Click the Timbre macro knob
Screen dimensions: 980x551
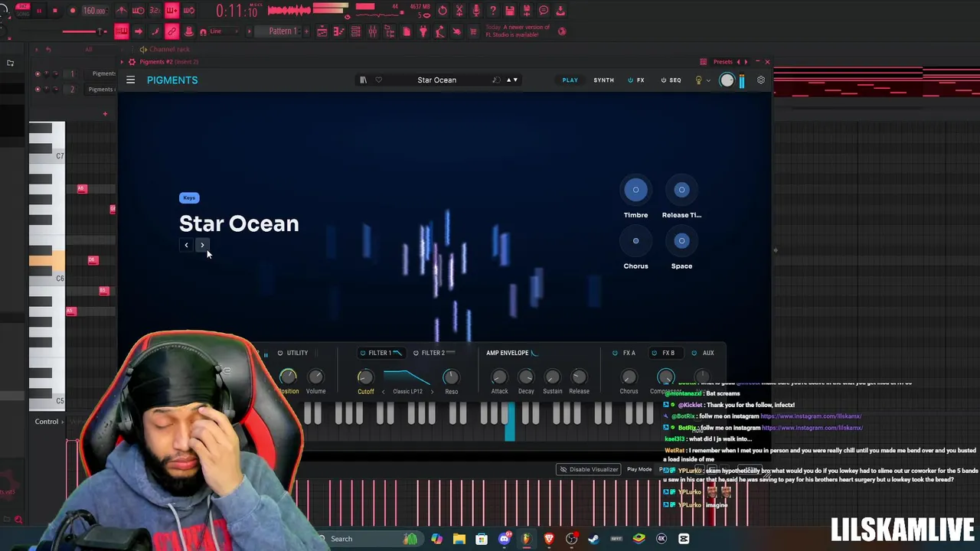click(x=635, y=190)
